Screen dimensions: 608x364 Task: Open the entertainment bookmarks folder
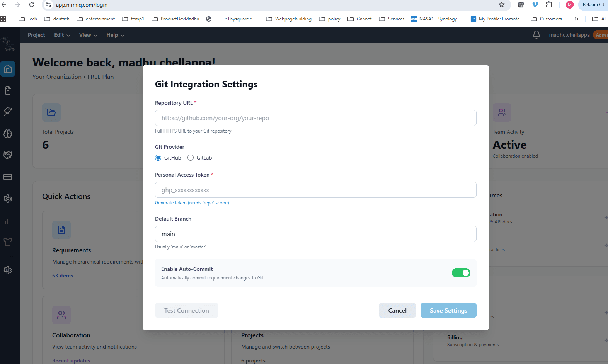(95, 19)
